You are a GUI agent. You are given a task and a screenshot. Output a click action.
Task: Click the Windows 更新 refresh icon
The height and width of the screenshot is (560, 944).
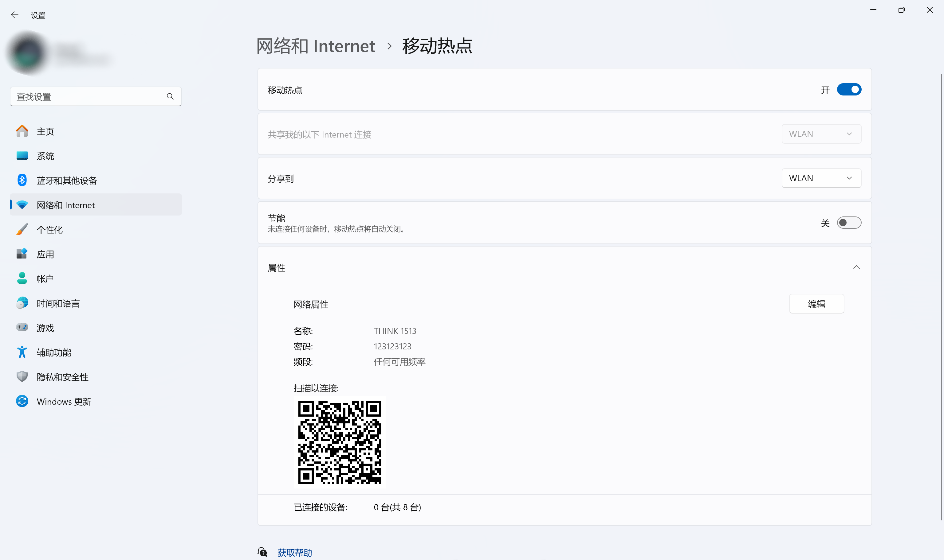(x=22, y=401)
